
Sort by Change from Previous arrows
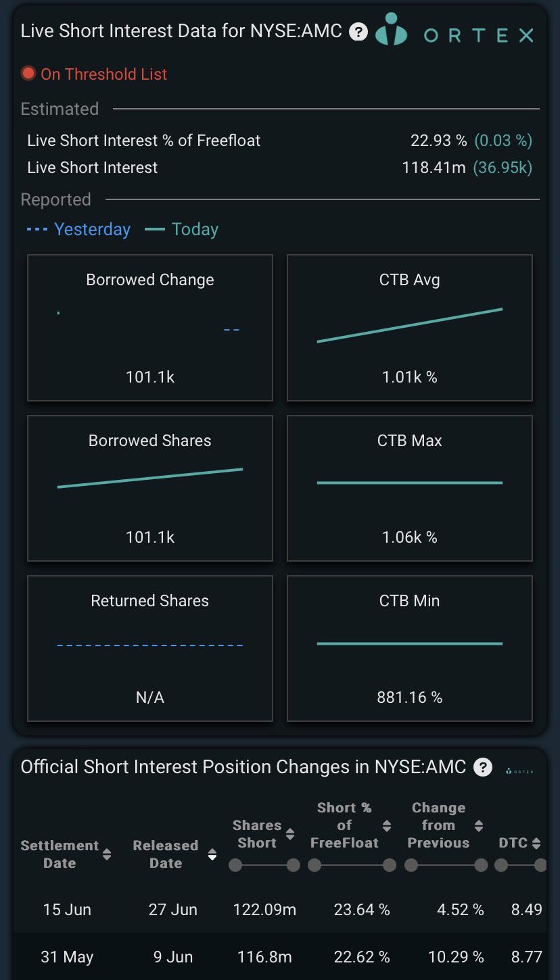tap(478, 825)
